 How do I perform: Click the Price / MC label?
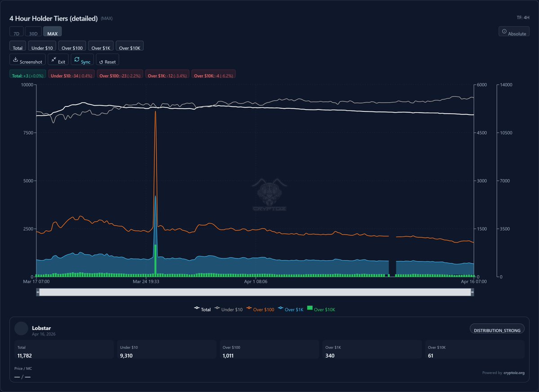click(23, 368)
